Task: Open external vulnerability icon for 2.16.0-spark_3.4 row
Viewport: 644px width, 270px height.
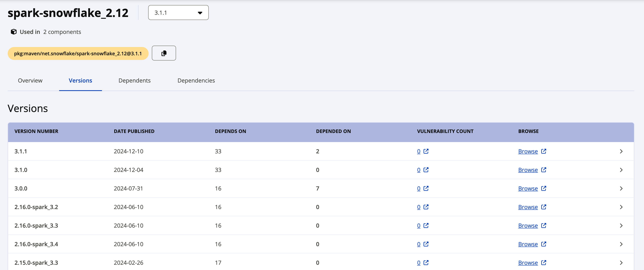Action: point(426,244)
